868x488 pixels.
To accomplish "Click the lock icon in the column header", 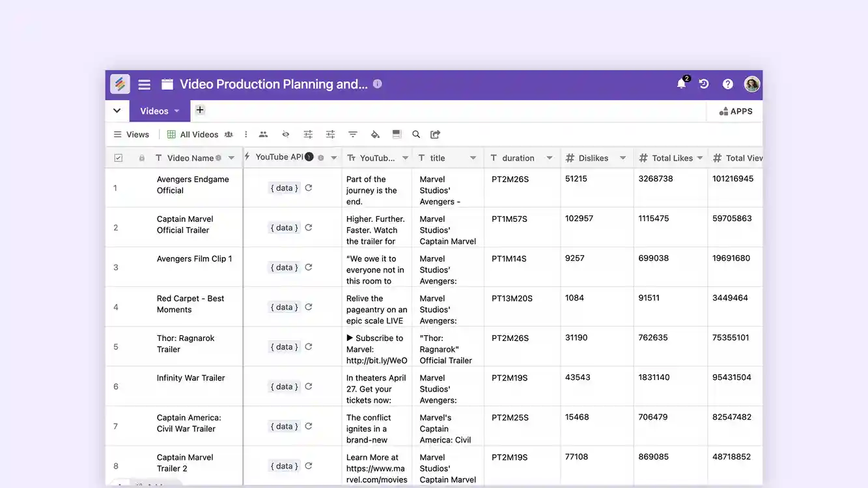I will [142, 157].
